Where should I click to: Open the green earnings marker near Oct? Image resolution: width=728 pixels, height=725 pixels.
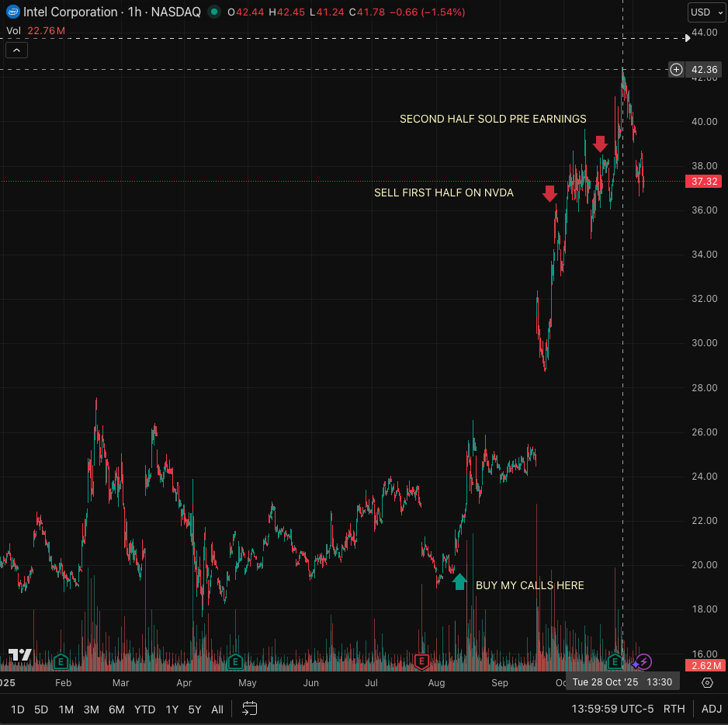(615, 661)
